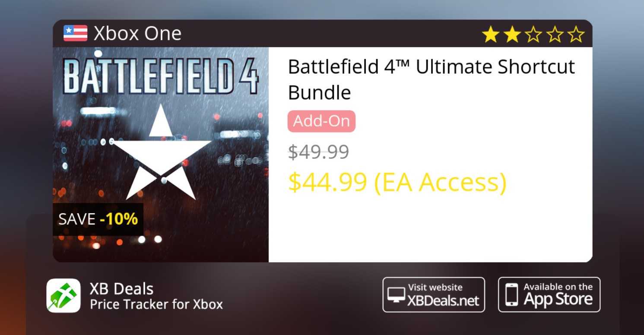
Task: Click the second filled rating star
Action: point(512,34)
